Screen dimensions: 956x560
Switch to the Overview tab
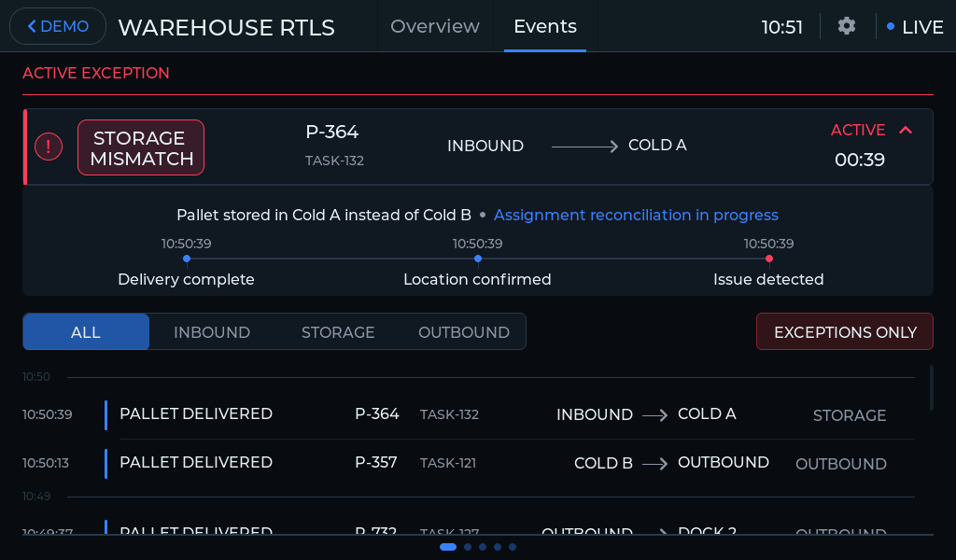435,26
